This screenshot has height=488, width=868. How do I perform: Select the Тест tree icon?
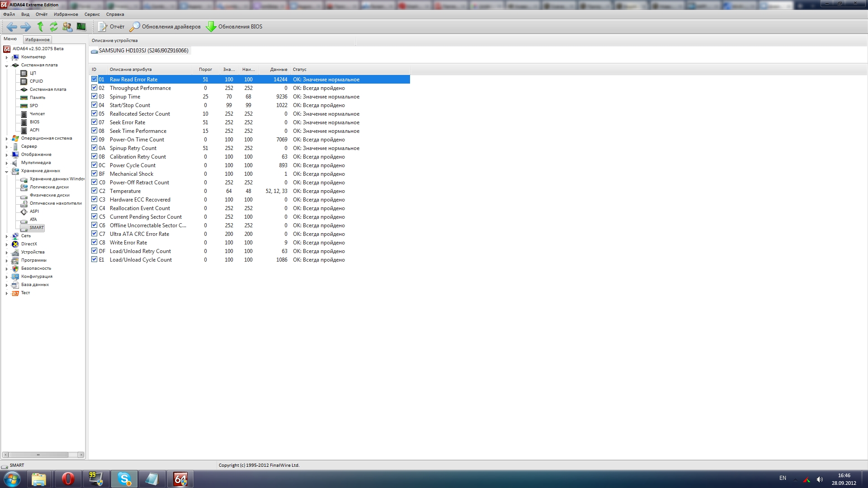click(x=15, y=293)
